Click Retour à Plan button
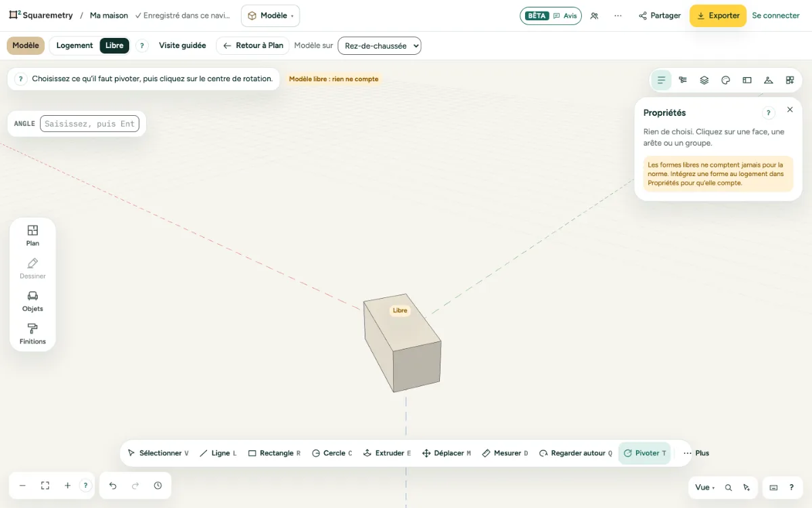 point(253,45)
